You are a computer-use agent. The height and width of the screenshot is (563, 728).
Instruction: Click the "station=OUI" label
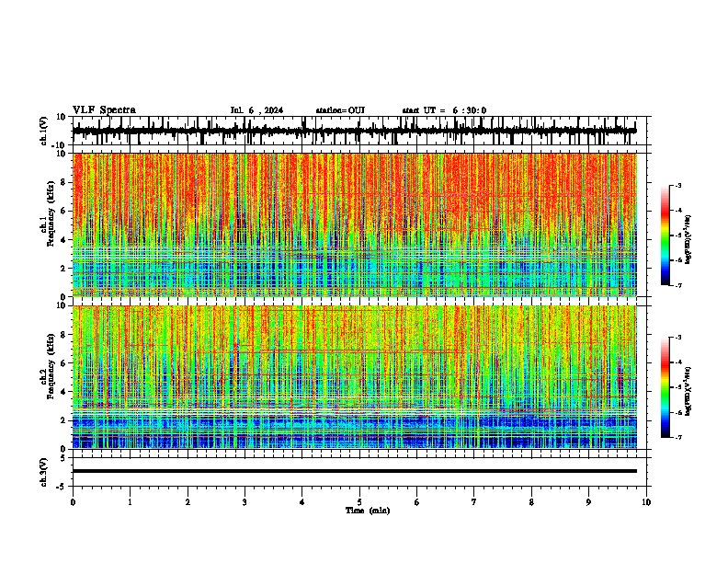pos(340,110)
